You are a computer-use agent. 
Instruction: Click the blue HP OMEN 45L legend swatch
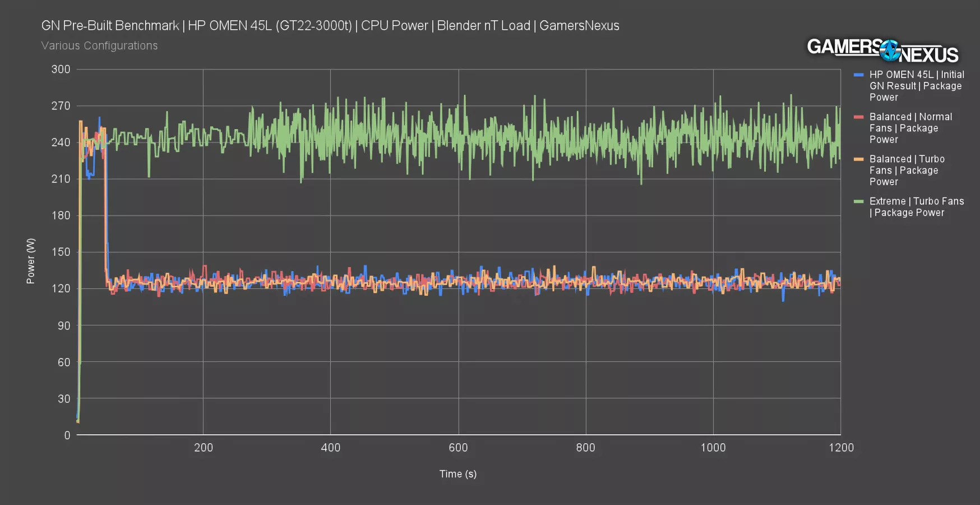pos(858,75)
